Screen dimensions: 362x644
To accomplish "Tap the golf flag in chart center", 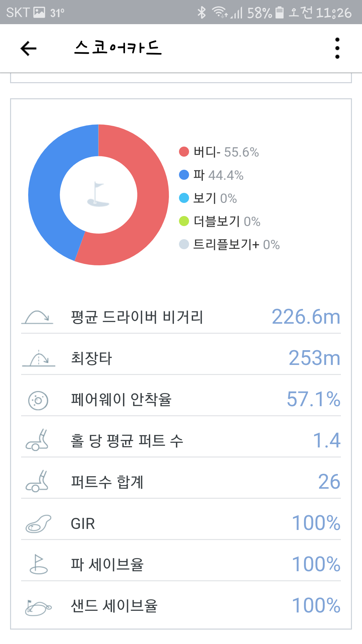I will pyautogui.click(x=98, y=195).
